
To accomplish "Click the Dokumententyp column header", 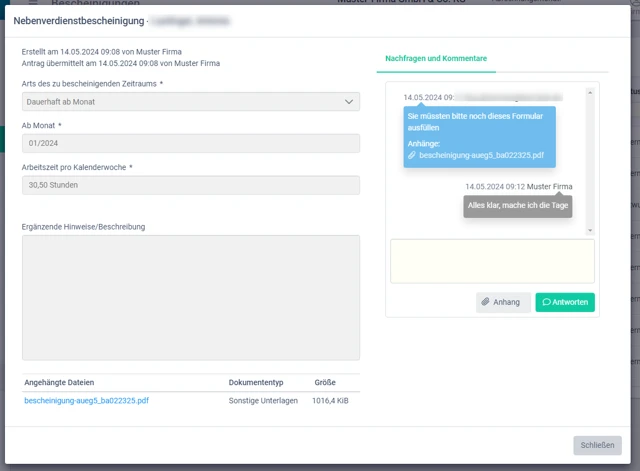I will pos(256,382).
